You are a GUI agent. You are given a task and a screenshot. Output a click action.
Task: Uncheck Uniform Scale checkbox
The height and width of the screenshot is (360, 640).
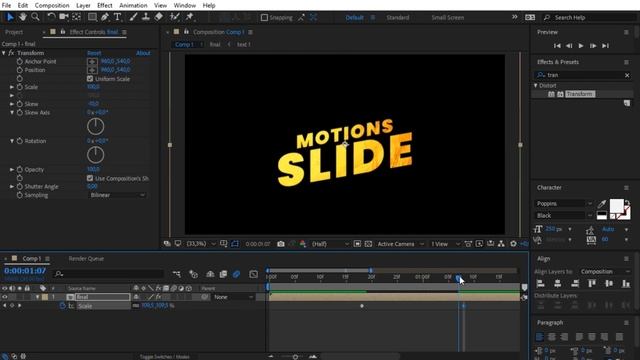(90, 78)
